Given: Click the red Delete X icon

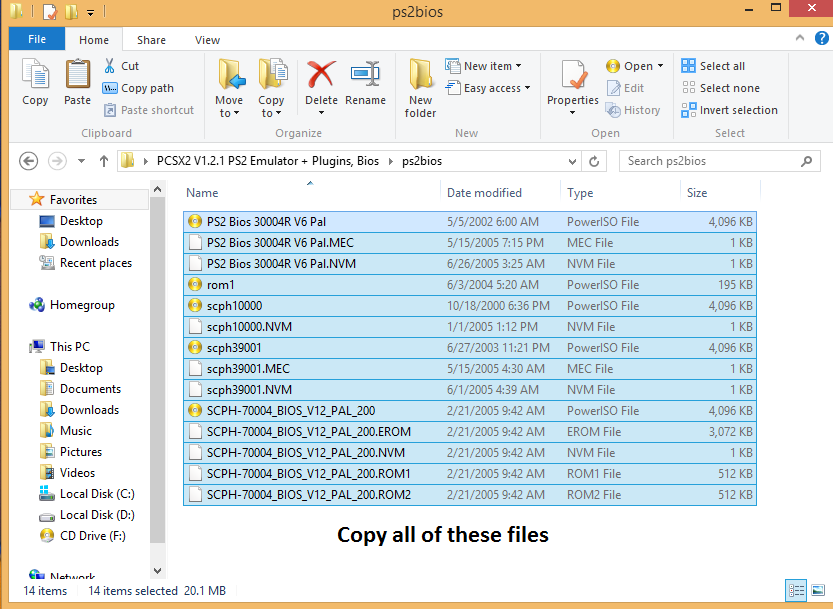Looking at the screenshot, I should [x=321, y=74].
